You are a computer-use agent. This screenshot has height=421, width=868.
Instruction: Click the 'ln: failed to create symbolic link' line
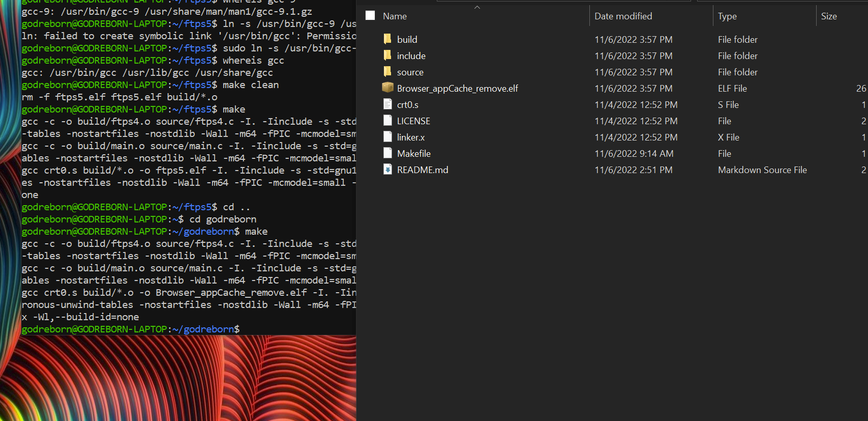[189, 36]
